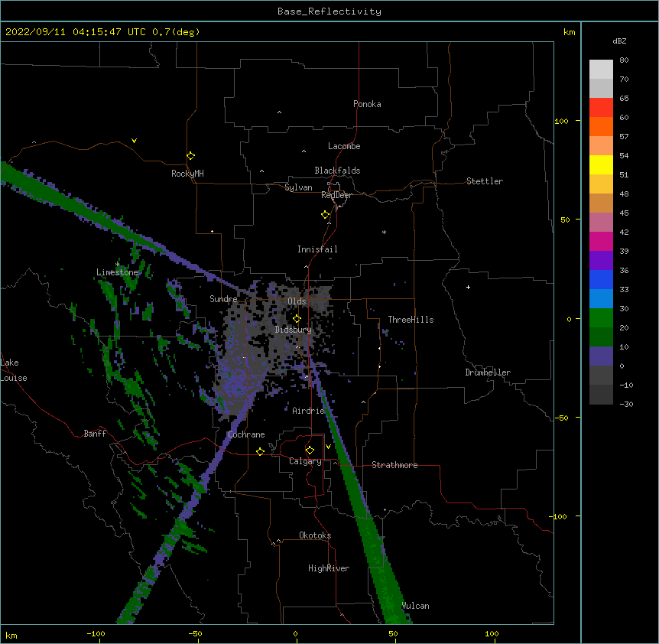Click the Blackfalds city label
Image resolution: width=659 pixels, height=644 pixels.
pyautogui.click(x=337, y=171)
